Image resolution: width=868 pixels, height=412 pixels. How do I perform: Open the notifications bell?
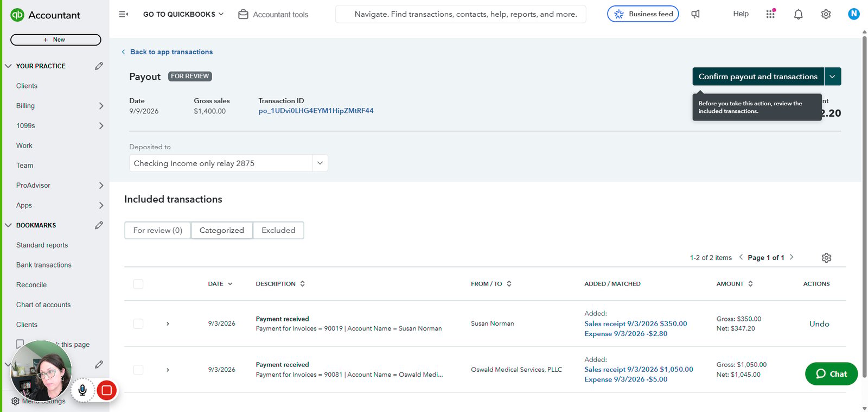(798, 14)
